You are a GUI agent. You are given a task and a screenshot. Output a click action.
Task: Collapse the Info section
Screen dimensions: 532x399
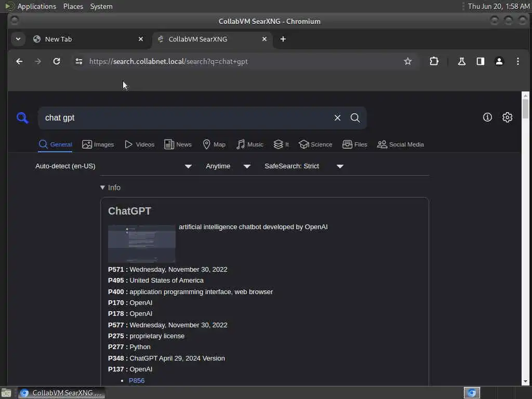click(x=110, y=188)
